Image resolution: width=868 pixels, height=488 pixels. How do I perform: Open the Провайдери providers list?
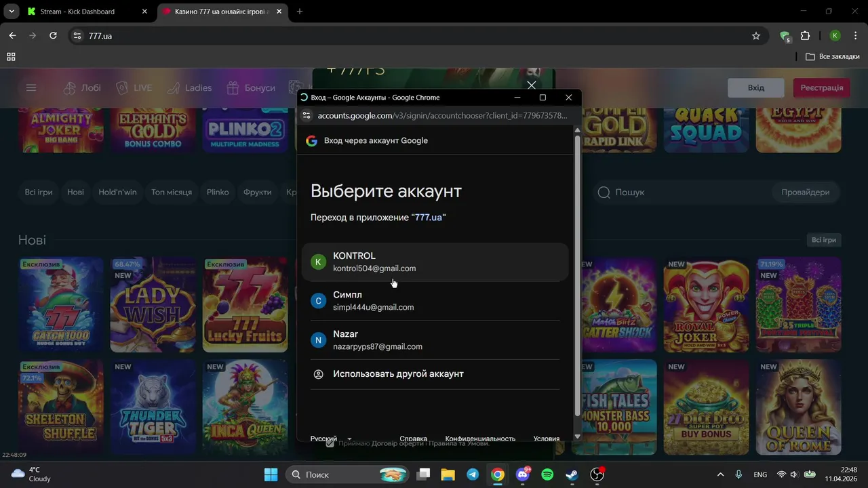point(806,192)
